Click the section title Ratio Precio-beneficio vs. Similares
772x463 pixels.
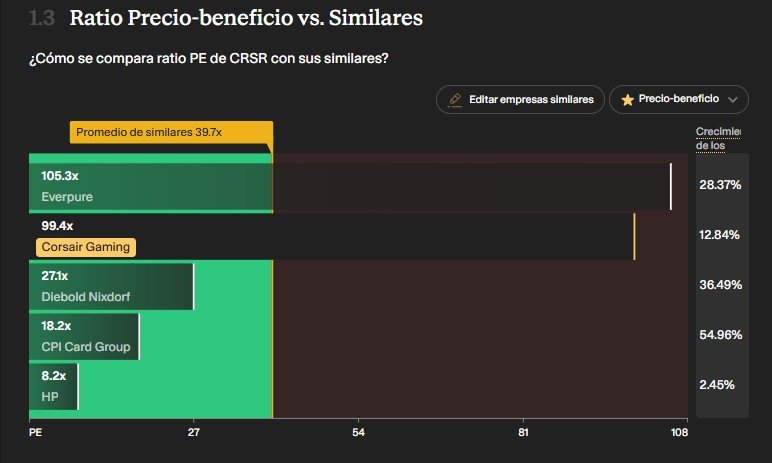click(x=246, y=18)
